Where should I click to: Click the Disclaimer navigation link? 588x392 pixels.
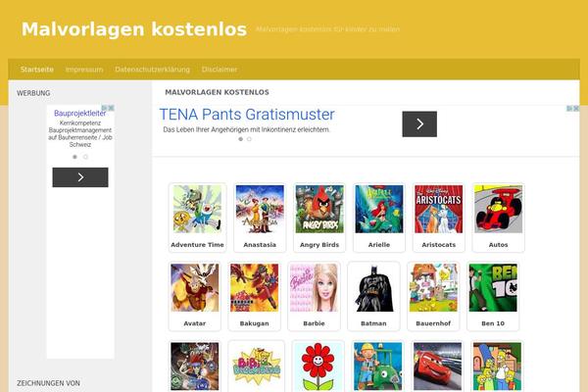click(x=220, y=70)
